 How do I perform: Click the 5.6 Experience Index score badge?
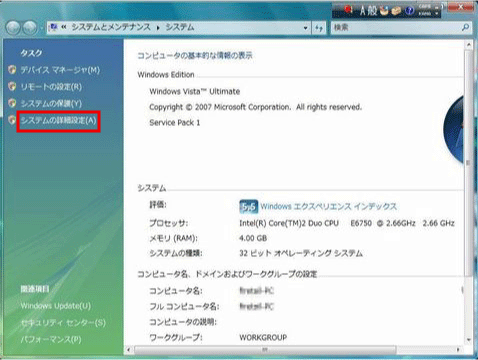[249, 207]
